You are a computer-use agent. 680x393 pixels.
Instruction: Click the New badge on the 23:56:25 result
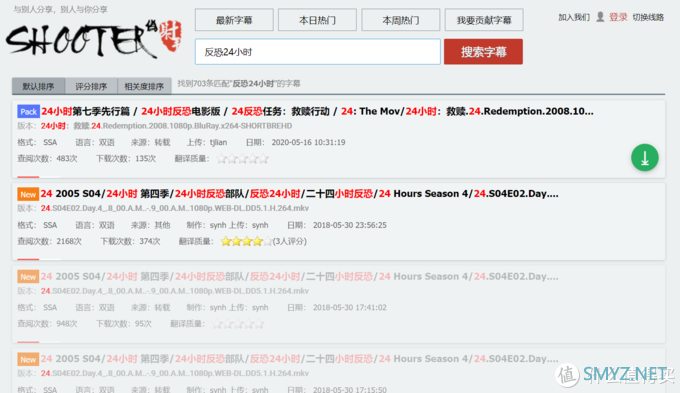point(28,194)
